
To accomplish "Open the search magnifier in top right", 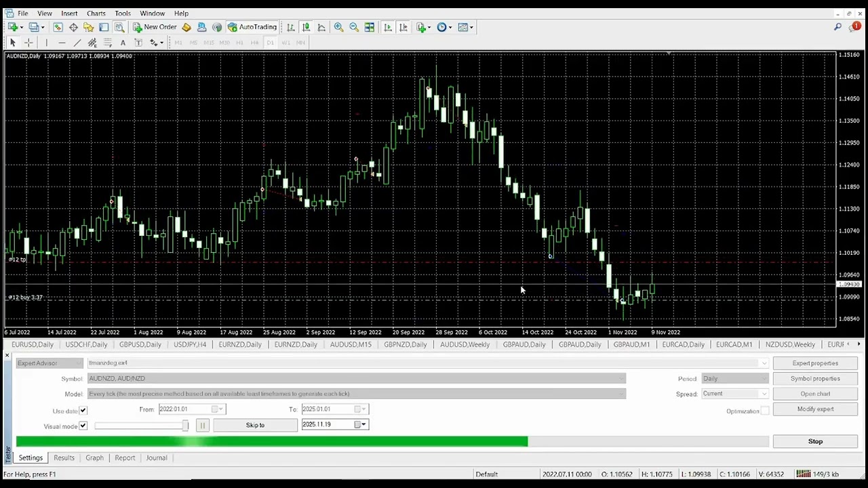I will pyautogui.click(x=837, y=27).
